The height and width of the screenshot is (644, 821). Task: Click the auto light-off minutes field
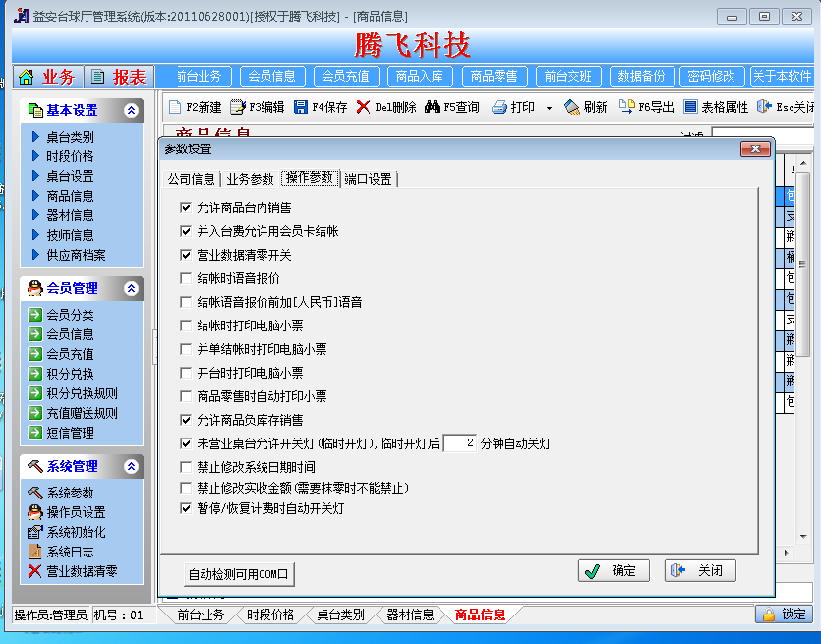point(460,443)
